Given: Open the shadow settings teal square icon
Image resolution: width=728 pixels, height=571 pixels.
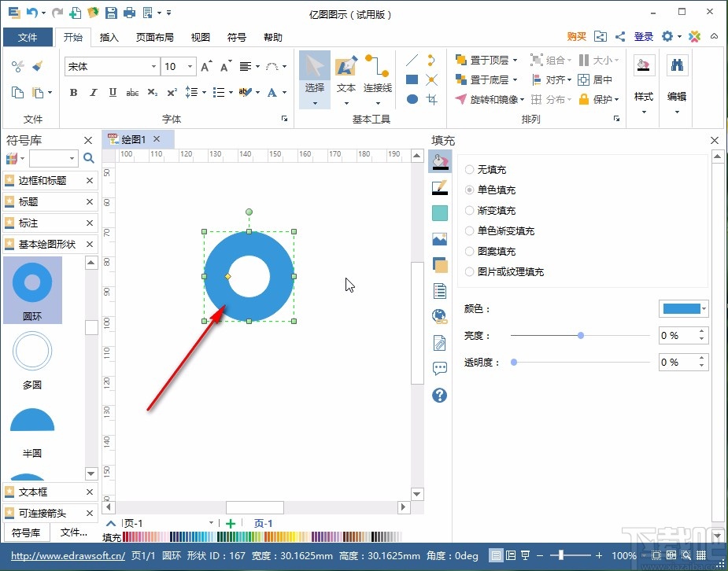Looking at the screenshot, I should click(440, 213).
